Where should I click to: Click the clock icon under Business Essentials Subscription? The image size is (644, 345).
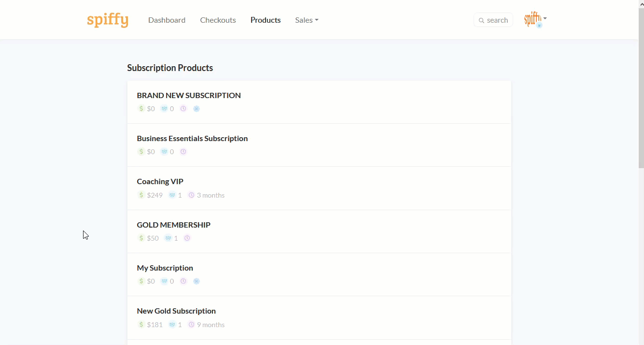pyautogui.click(x=183, y=152)
